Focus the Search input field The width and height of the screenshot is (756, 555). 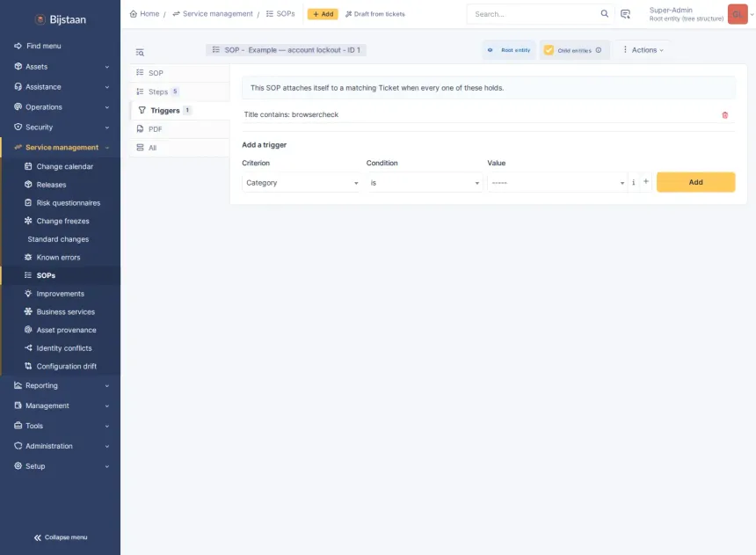(535, 14)
